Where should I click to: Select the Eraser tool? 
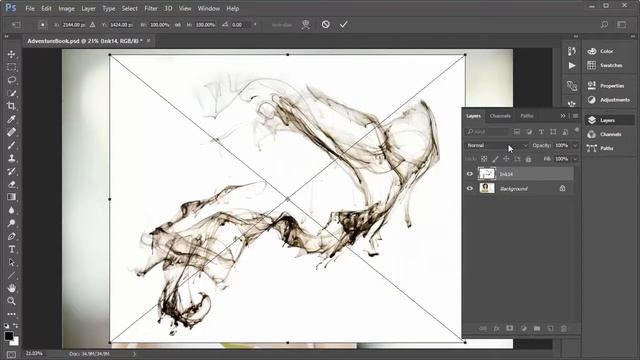[x=11, y=184]
